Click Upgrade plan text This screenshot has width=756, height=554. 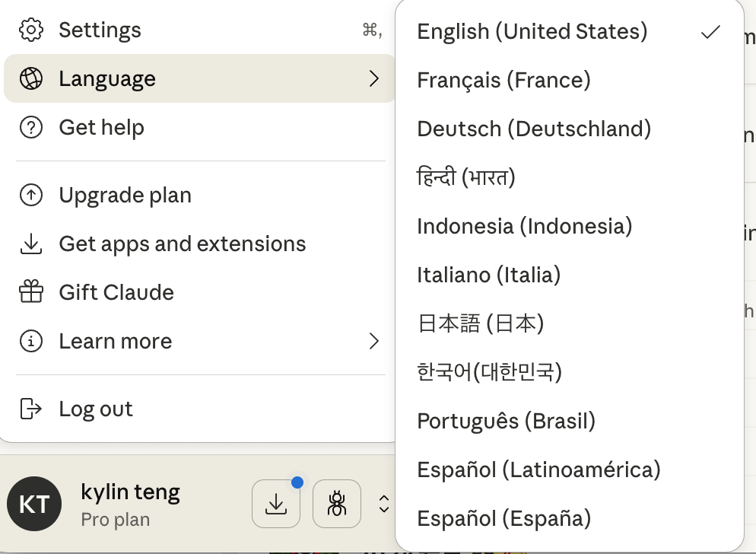click(125, 196)
